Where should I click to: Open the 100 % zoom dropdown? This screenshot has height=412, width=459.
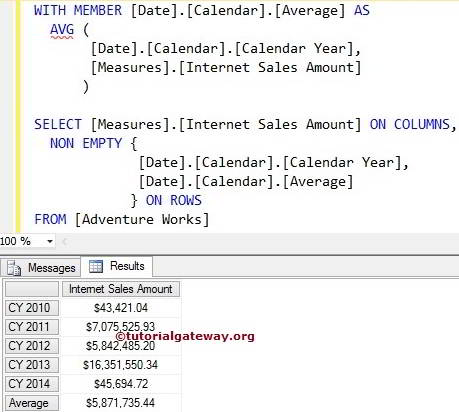(x=50, y=241)
